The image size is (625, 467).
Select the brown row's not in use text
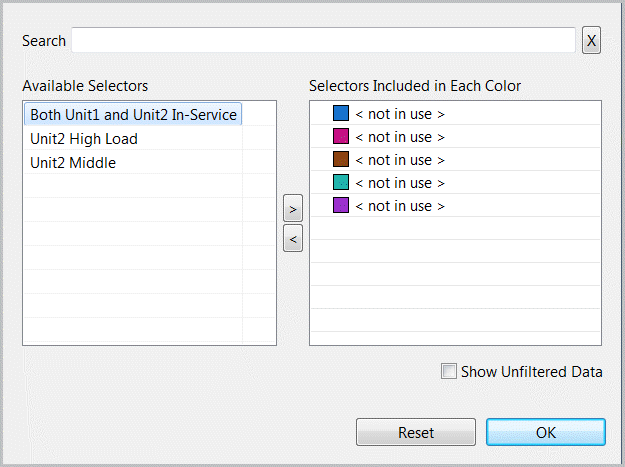(400, 160)
